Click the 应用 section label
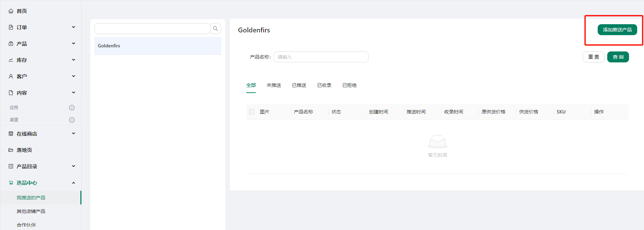Image resolution: width=644 pixels, height=230 pixels. pyautogui.click(x=14, y=108)
